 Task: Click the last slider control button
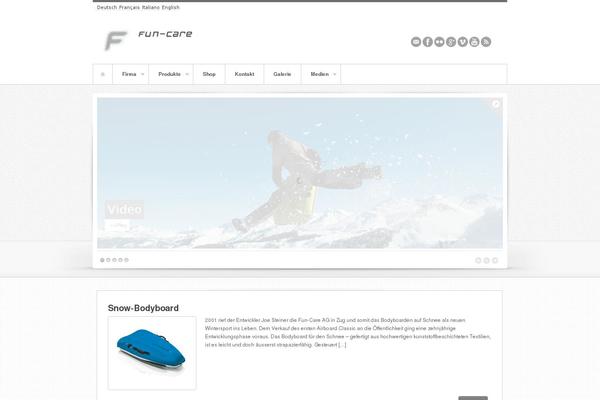495,260
